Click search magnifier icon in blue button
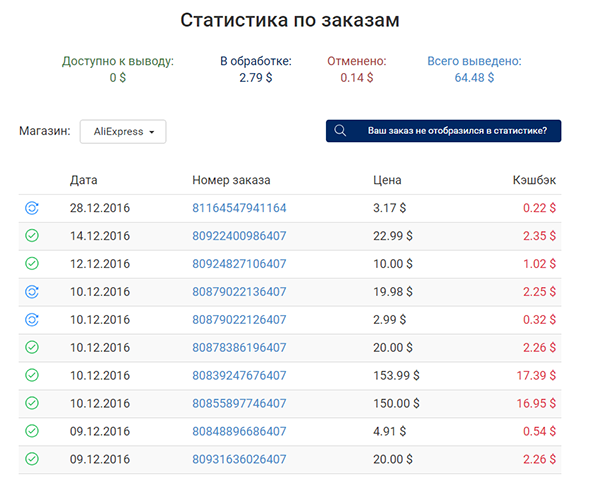 click(341, 131)
